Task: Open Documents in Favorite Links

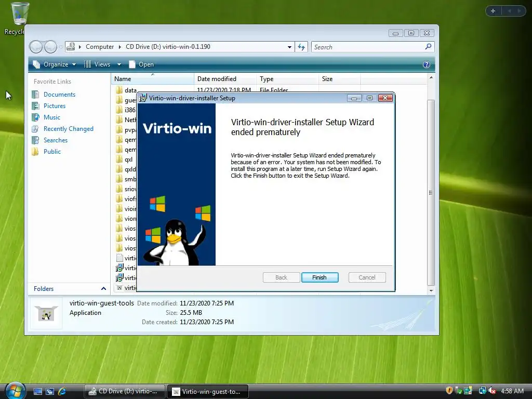Action: pos(59,95)
